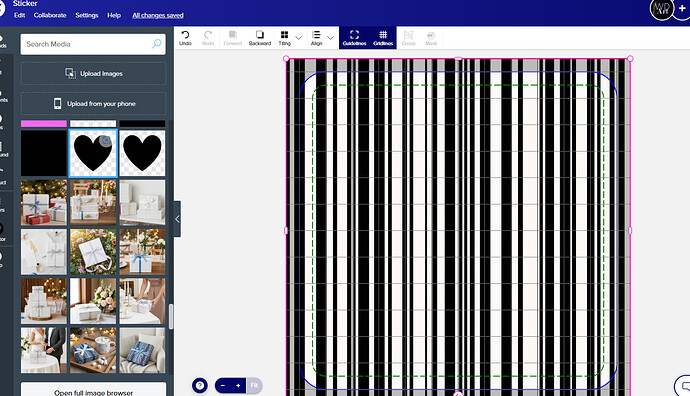Open the Help menu

click(x=114, y=15)
